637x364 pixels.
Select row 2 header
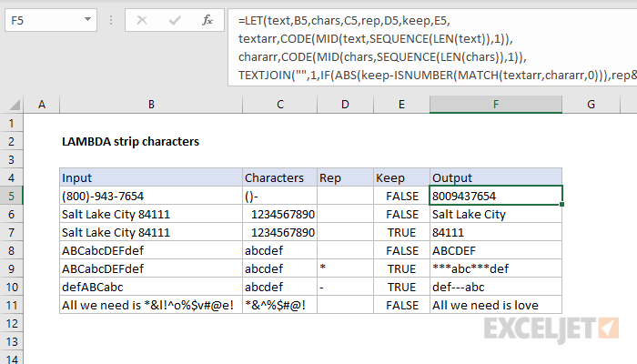tap(11, 141)
